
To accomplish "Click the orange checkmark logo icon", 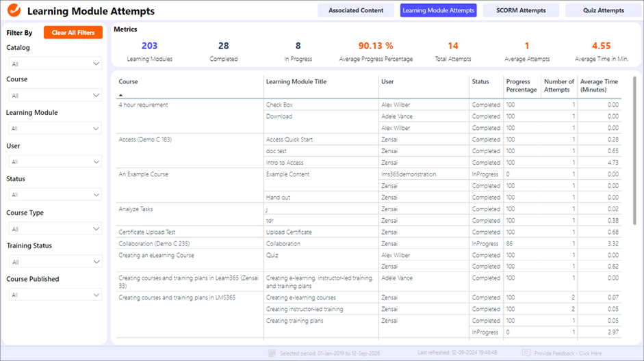I will (13, 10).
